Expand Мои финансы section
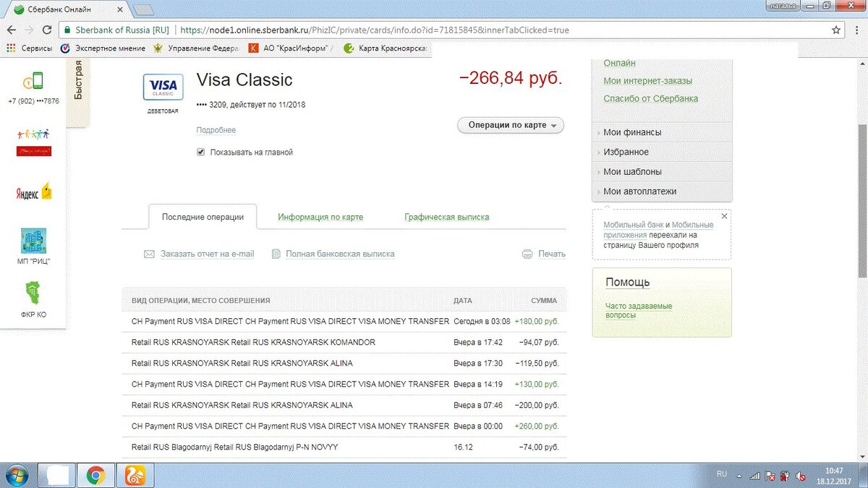 point(662,132)
